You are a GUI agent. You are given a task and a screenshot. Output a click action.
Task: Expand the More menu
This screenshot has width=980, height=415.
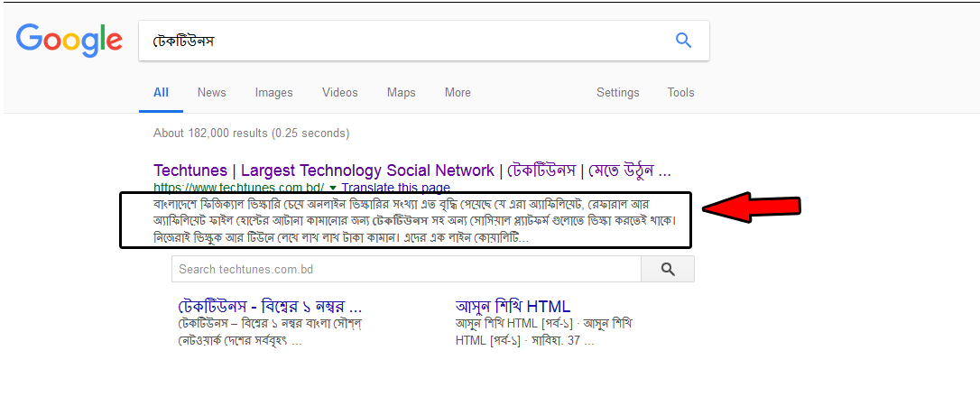click(x=458, y=93)
